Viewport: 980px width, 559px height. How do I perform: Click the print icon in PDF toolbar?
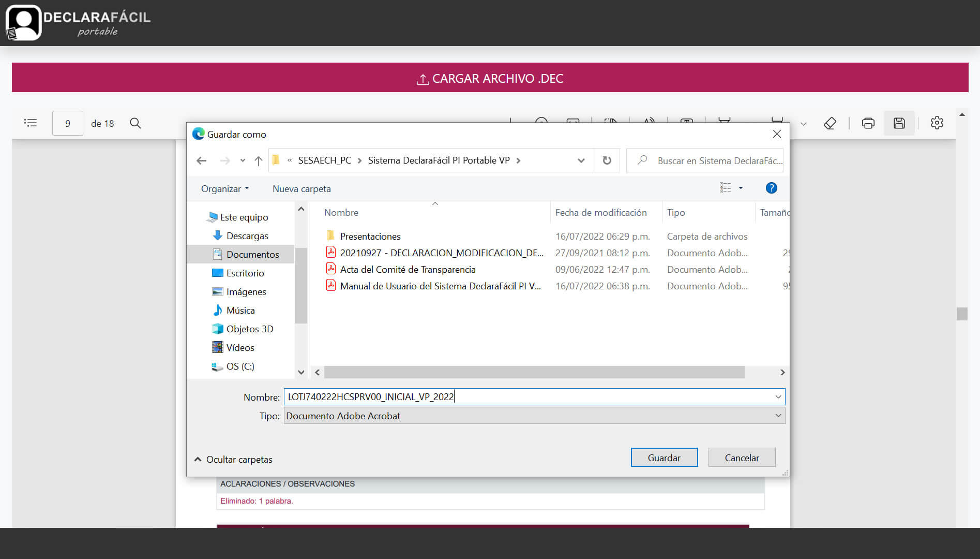tap(868, 123)
